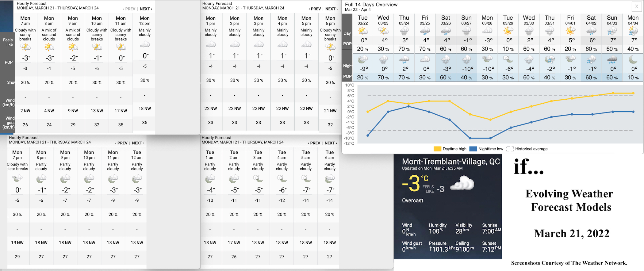Click the 21 NW wind value for Mon 6 pm
The image size is (644, 271).
(x=330, y=111)
